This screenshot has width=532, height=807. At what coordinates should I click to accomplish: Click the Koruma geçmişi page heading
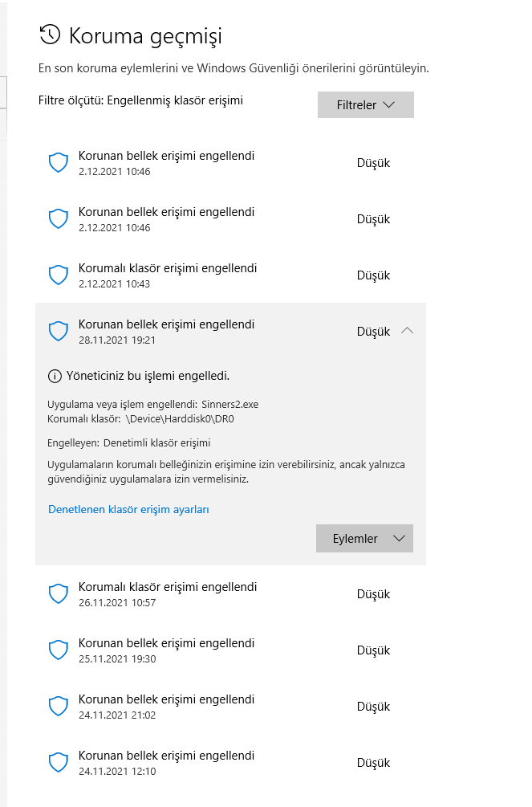click(145, 35)
